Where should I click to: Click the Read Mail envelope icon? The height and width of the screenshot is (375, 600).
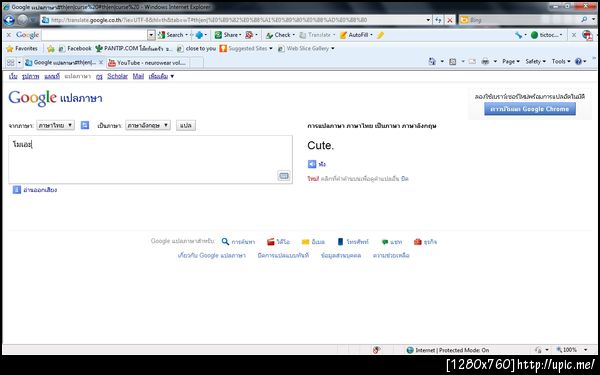(472, 61)
